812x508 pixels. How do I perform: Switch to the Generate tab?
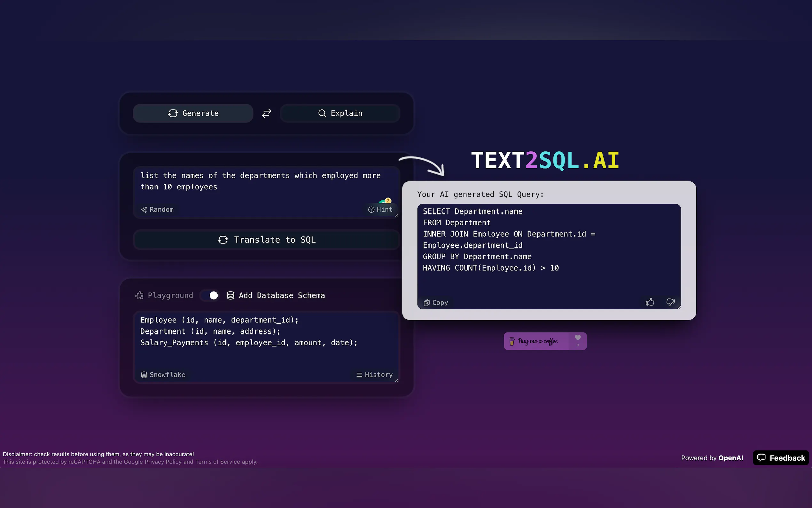tap(193, 113)
